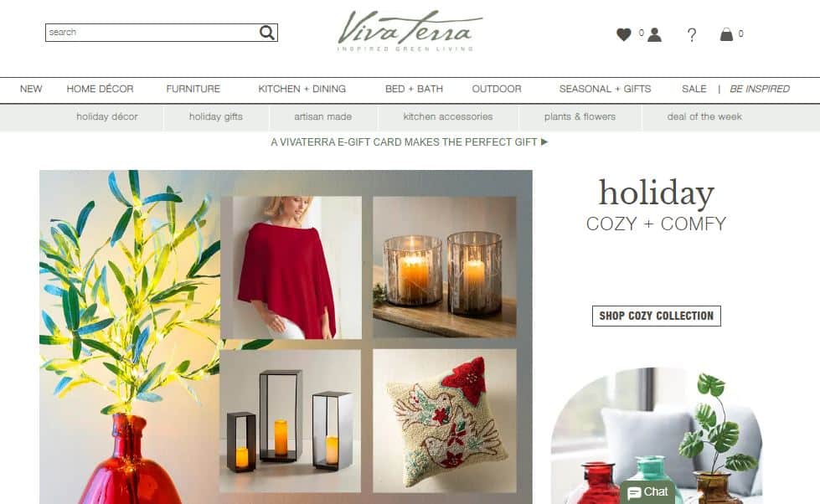Focus the search input field

click(x=152, y=33)
